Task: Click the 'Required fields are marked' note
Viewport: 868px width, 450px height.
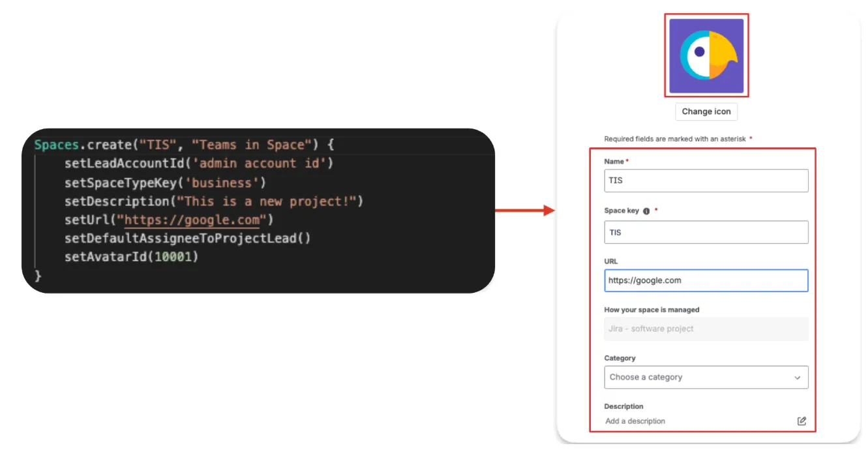Action: coord(678,139)
